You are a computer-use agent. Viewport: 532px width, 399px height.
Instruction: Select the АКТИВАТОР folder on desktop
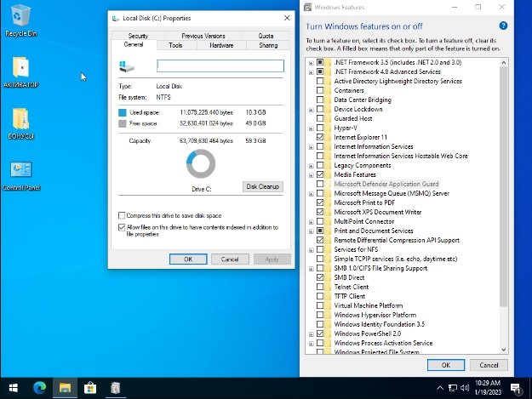pyautogui.click(x=20, y=72)
